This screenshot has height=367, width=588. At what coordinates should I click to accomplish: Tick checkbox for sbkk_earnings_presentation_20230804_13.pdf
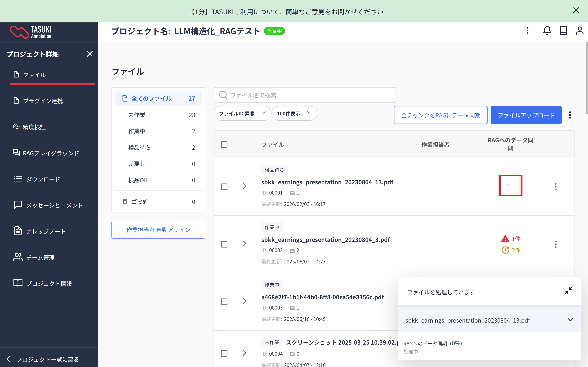click(x=224, y=187)
